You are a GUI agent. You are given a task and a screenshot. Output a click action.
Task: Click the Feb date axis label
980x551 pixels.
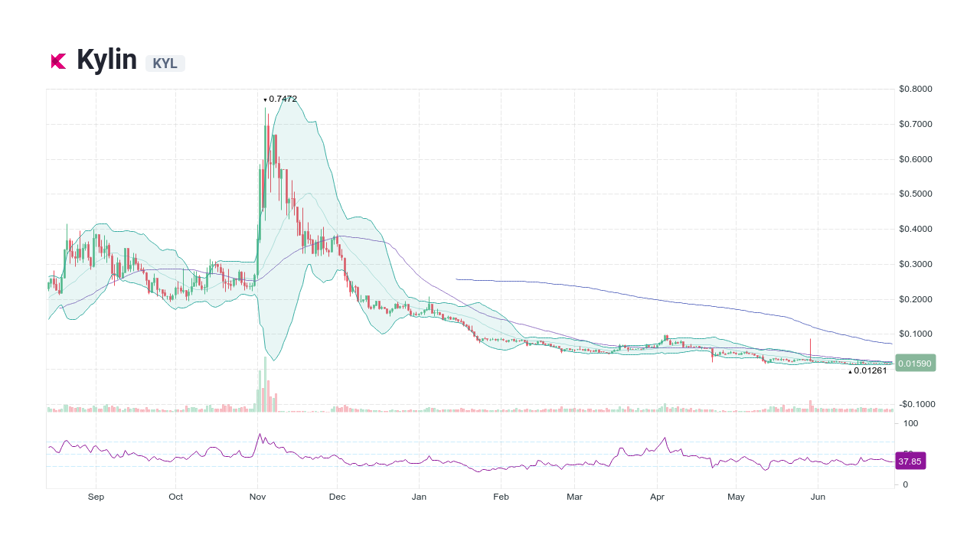click(x=501, y=497)
